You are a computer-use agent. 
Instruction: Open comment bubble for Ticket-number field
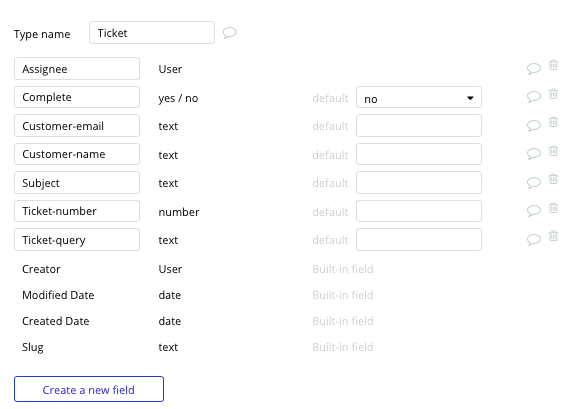tap(534, 211)
